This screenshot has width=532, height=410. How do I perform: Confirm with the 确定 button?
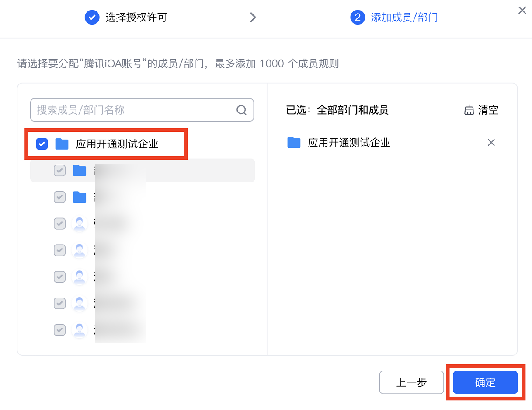tap(485, 382)
